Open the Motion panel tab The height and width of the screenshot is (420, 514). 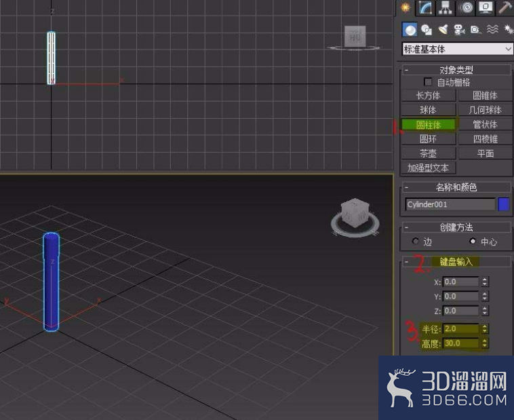[x=466, y=7]
